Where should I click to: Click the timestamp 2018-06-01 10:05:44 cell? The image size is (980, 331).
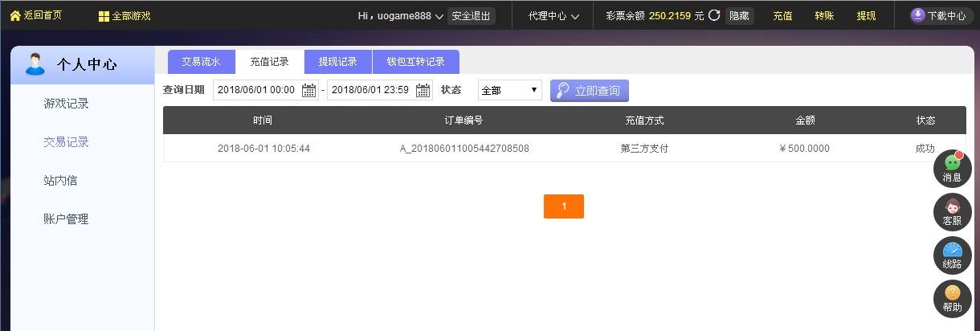point(263,149)
